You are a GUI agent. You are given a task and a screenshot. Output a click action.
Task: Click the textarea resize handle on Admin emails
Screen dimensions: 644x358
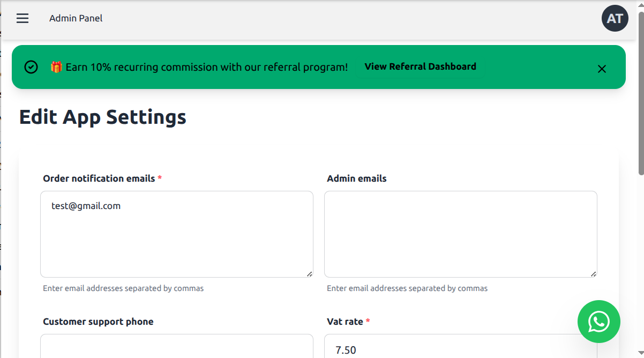(x=594, y=274)
